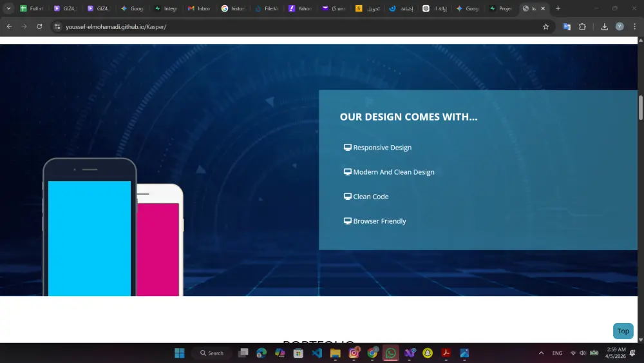Open the Extensions puzzle icon

[582, 26]
